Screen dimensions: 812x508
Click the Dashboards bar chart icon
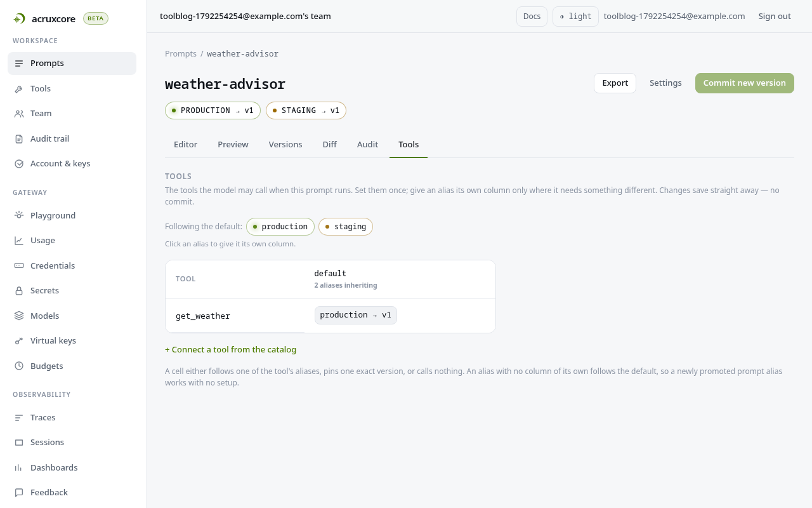(19, 468)
